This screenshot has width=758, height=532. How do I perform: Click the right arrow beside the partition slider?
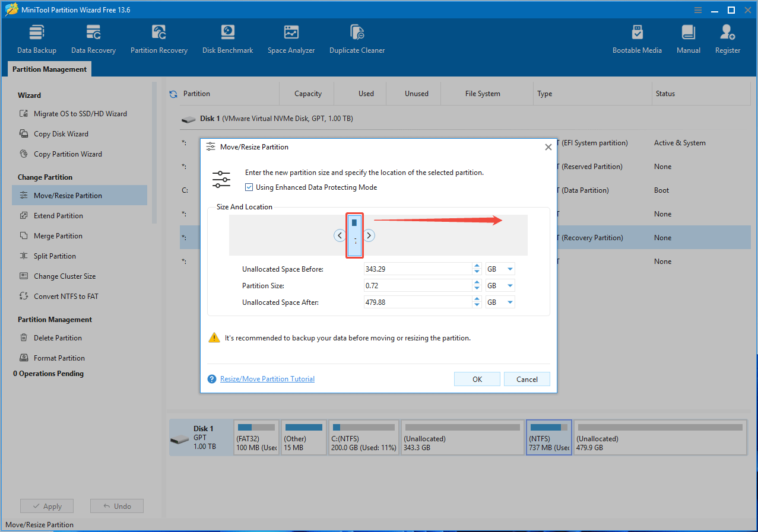[x=369, y=235]
